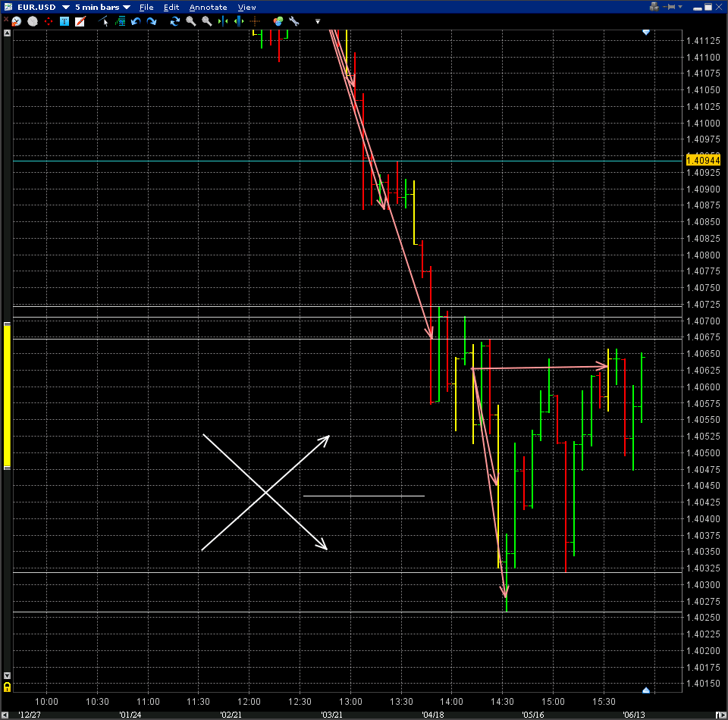Undo the last action
The width and height of the screenshot is (728, 720).
[x=136, y=21]
